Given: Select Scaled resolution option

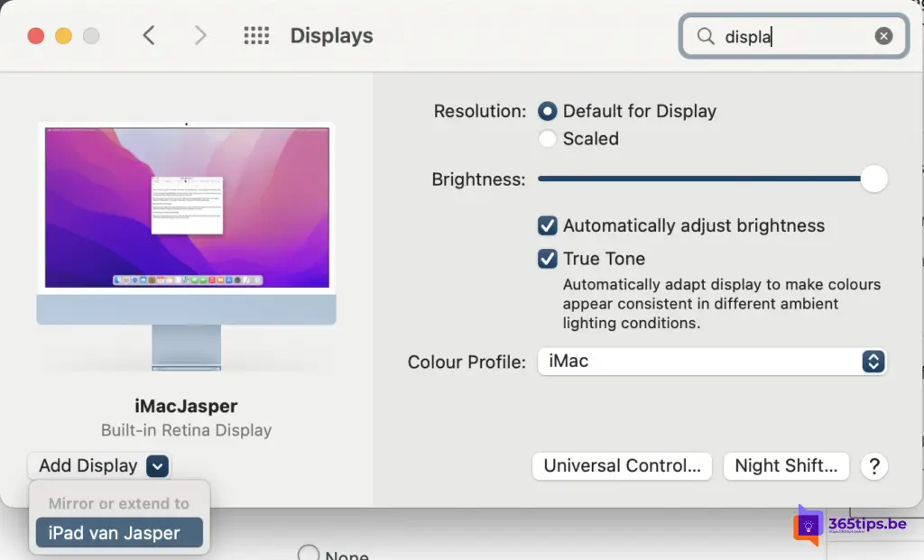Looking at the screenshot, I should click(548, 138).
